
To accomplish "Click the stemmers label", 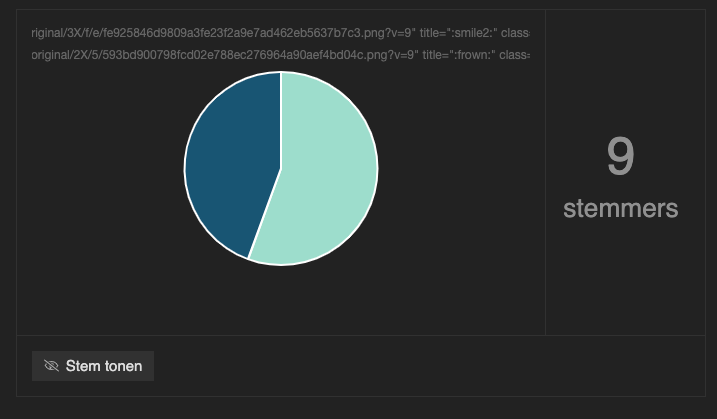I will (x=621, y=209).
